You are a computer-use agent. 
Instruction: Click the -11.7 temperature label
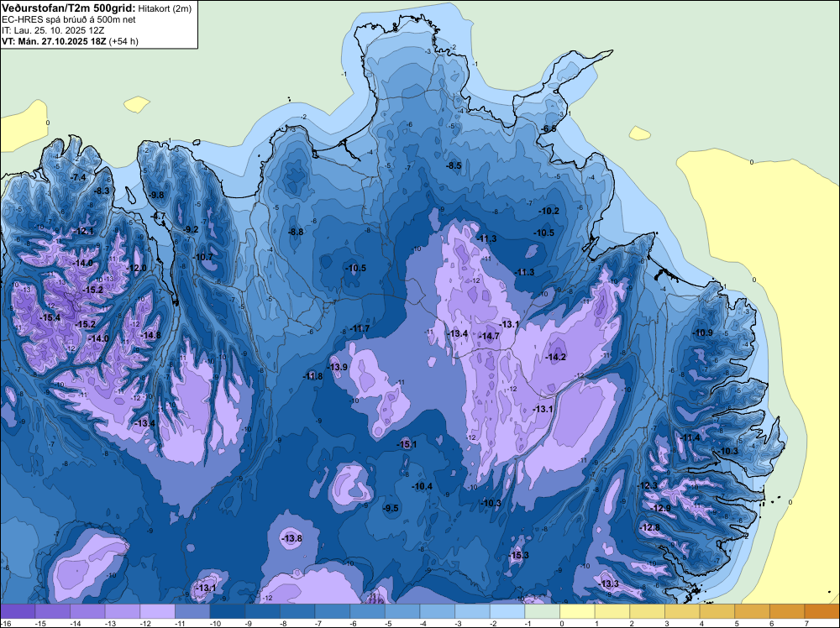(x=360, y=328)
